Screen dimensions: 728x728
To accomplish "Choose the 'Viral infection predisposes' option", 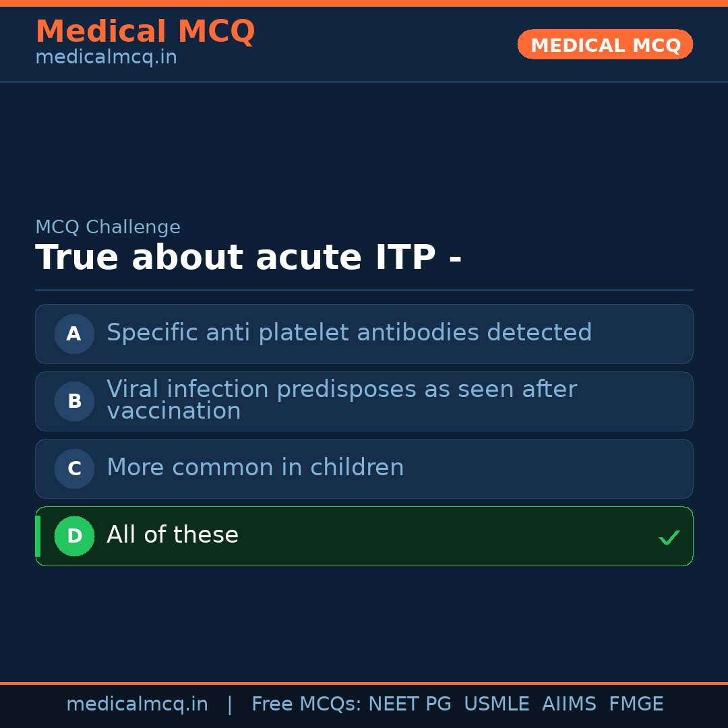I will [341, 400].
